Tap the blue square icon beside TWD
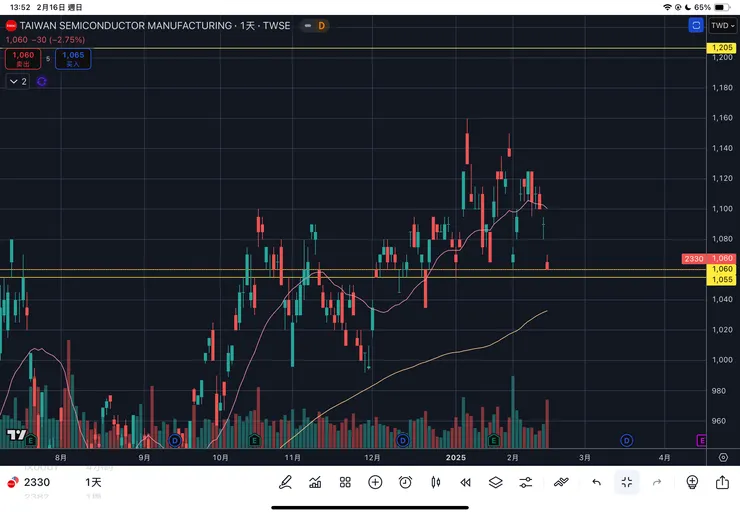740x514 pixels. (x=696, y=25)
